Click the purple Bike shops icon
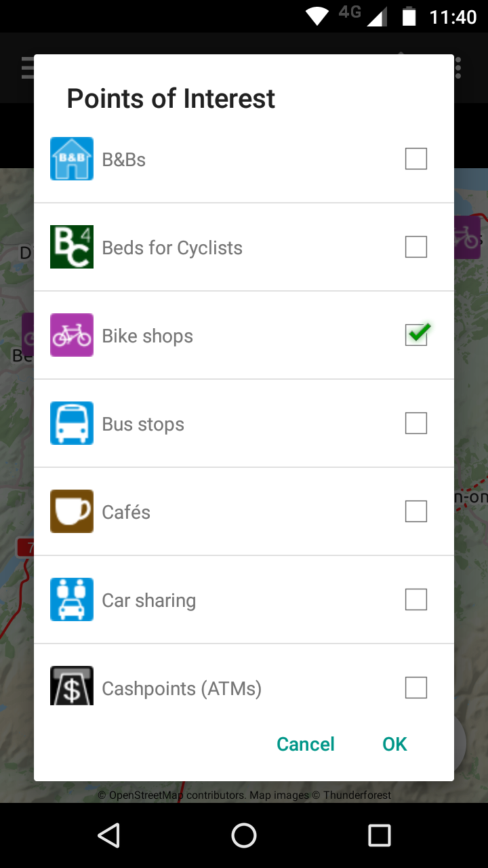The width and height of the screenshot is (488, 868). pyautogui.click(x=72, y=335)
